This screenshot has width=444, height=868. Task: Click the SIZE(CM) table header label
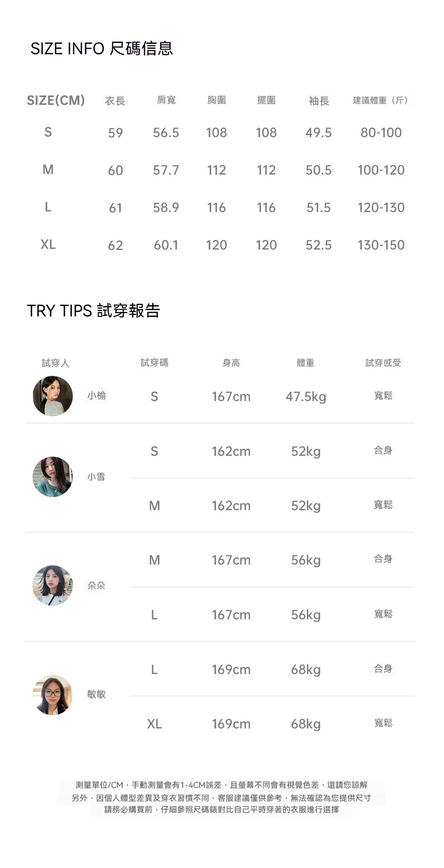[x=56, y=100]
